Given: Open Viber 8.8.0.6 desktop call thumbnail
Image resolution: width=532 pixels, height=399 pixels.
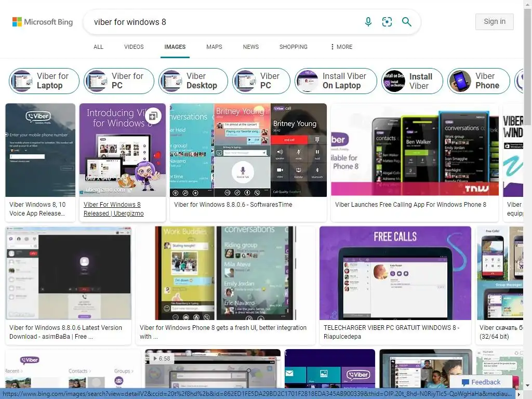Looking at the screenshot, I should pos(68,273).
